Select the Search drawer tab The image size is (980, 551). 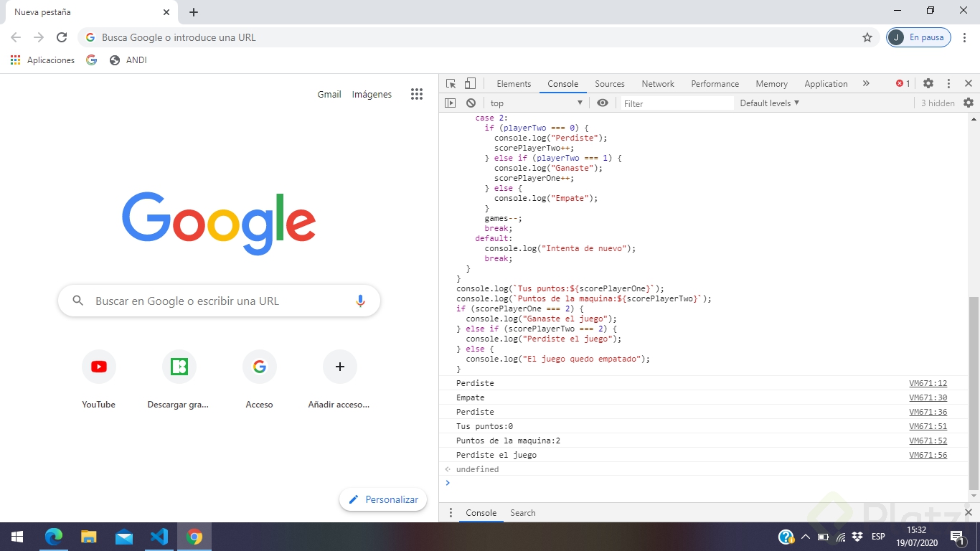pos(523,513)
